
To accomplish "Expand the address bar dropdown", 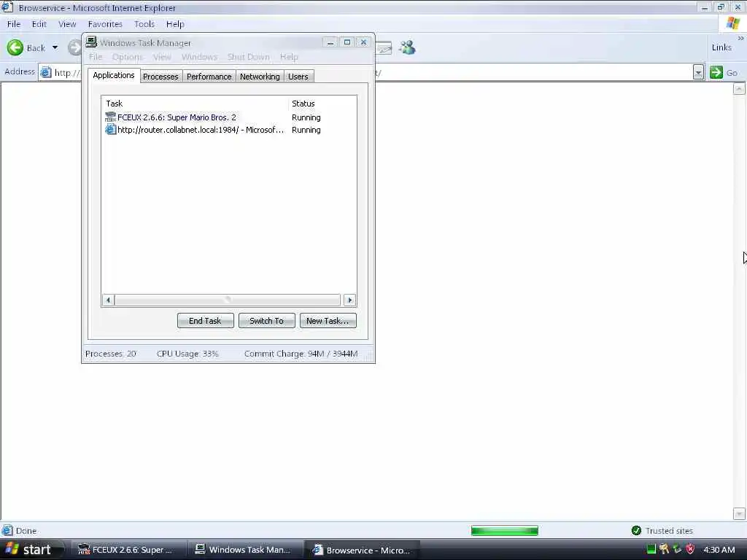I will pyautogui.click(x=698, y=72).
